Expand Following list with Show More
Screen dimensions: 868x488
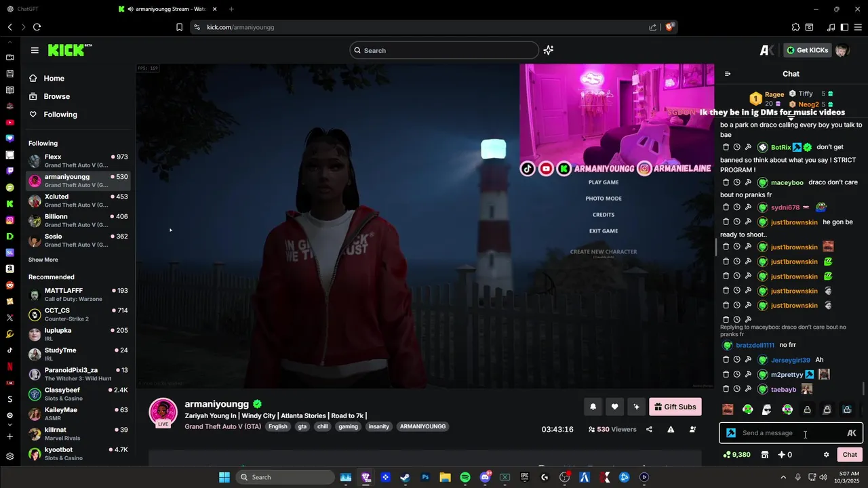pyautogui.click(x=43, y=260)
